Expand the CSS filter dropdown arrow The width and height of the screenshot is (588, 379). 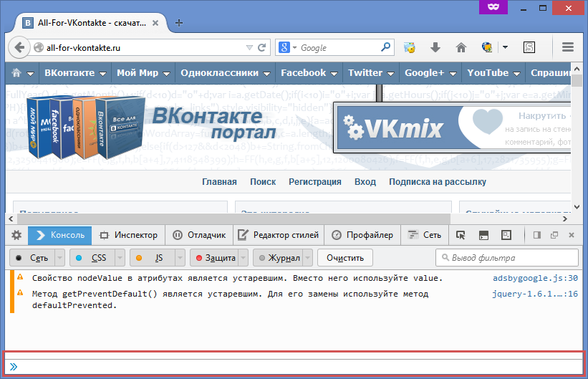(120, 258)
